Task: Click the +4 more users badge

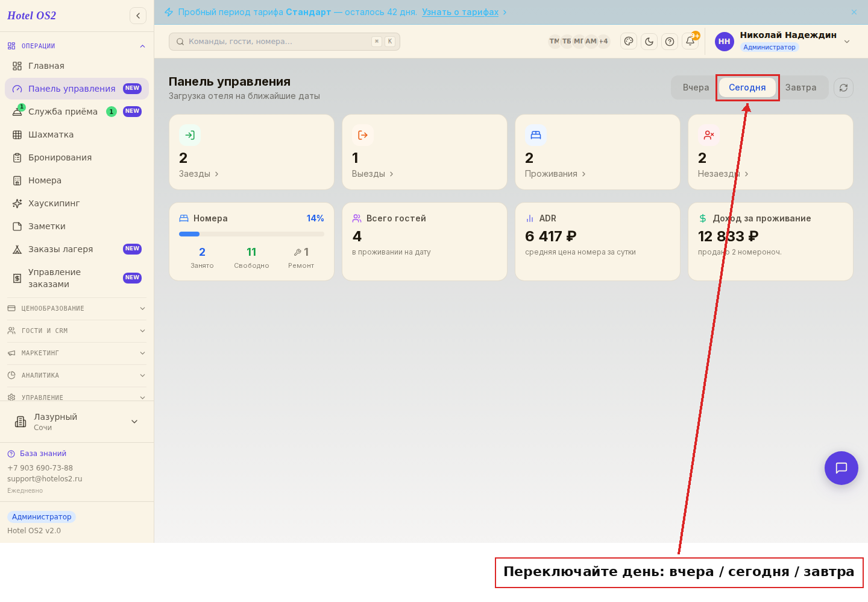Action: click(603, 42)
